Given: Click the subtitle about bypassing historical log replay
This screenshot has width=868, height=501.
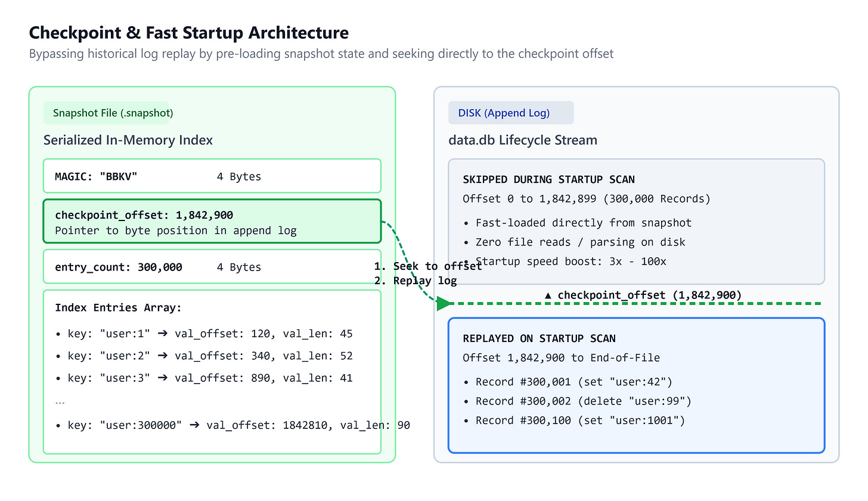Looking at the screenshot, I should point(321,54).
